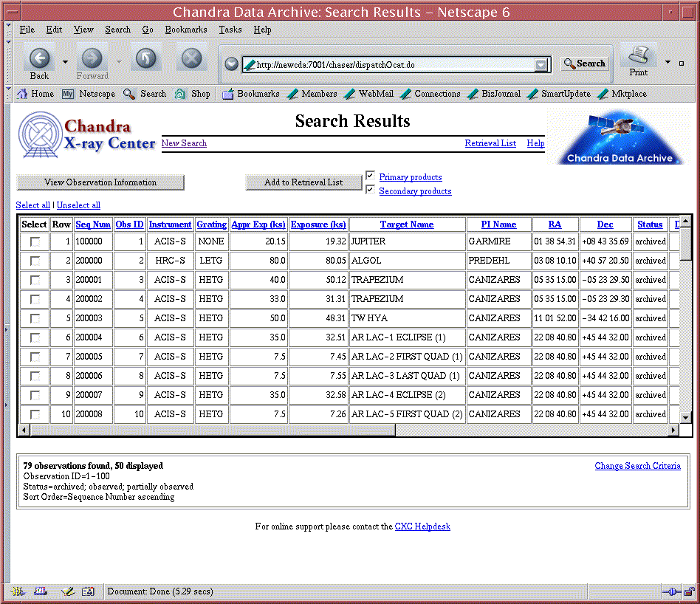Expand the URL address bar dropdown

(x=542, y=65)
